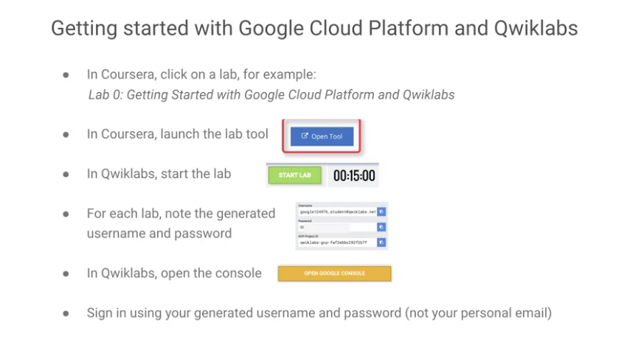This screenshot has height=356, width=644.
Task: Copy the password using its copy icon
Action: tap(381, 227)
